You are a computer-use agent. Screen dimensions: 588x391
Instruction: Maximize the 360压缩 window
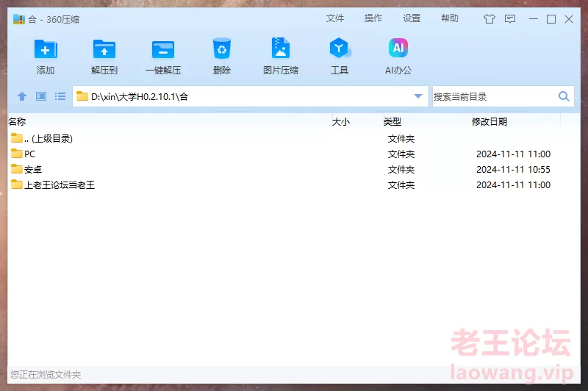[551, 19]
